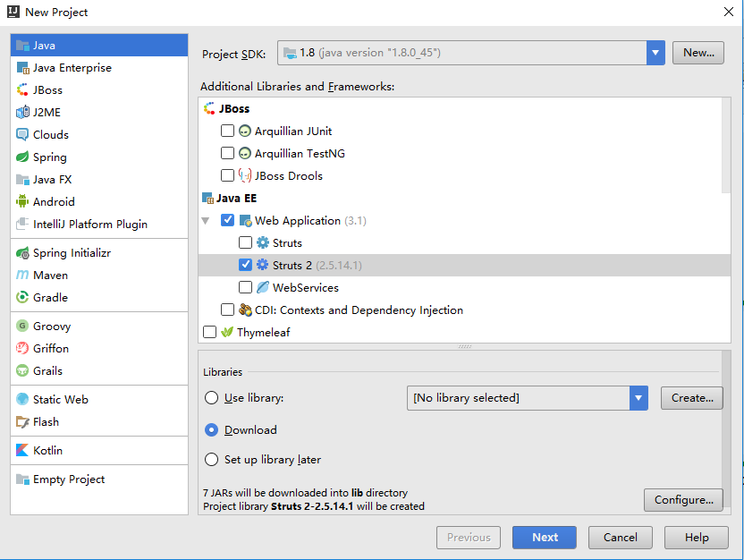Click the Maven icon
Screen dimensions: 744x560
(x=22, y=276)
